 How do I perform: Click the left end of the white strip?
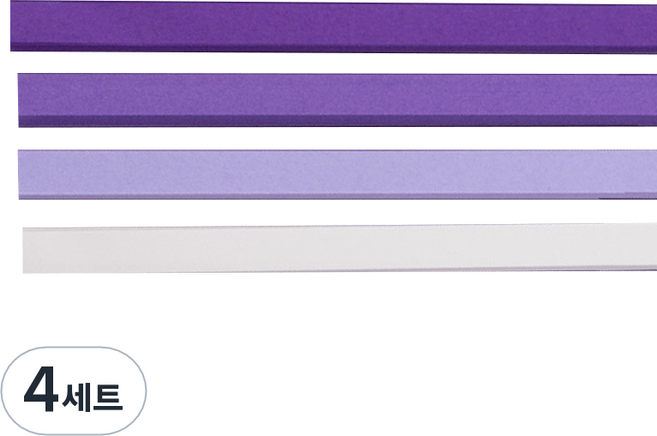pyautogui.click(x=29, y=250)
